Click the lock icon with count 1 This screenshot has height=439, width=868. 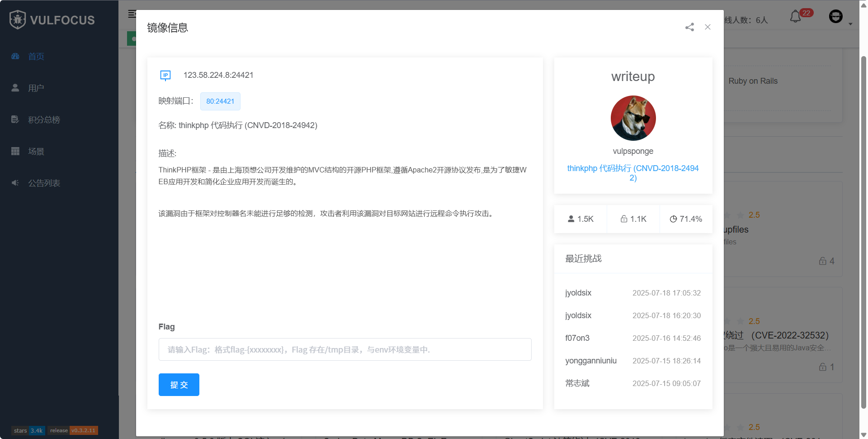pyautogui.click(x=823, y=367)
